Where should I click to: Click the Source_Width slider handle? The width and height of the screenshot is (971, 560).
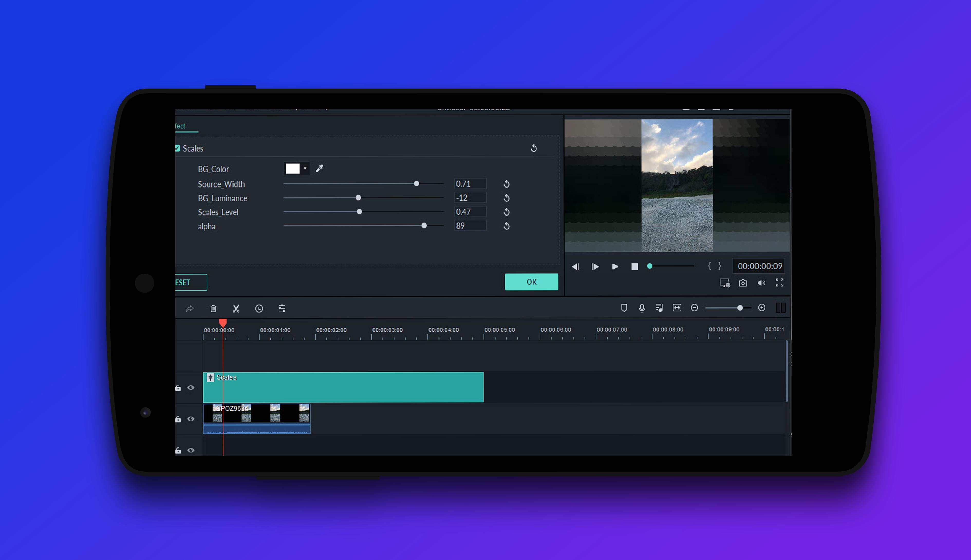point(416,184)
